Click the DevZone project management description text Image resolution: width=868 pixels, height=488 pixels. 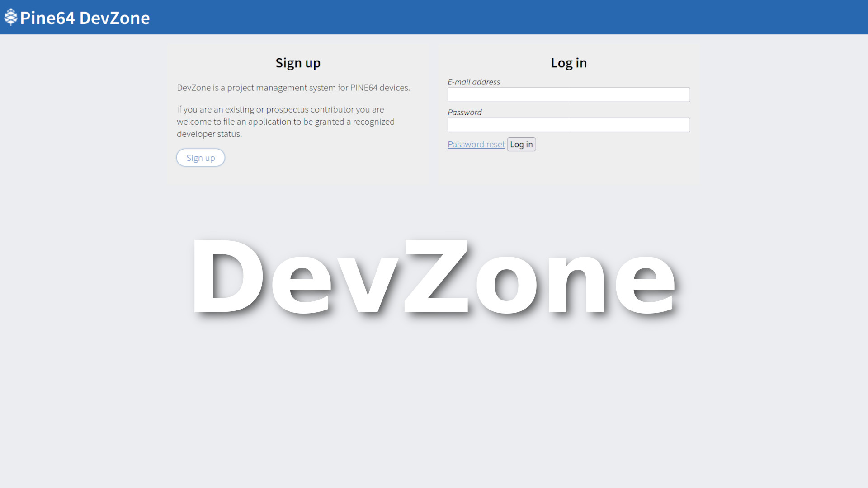[293, 88]
